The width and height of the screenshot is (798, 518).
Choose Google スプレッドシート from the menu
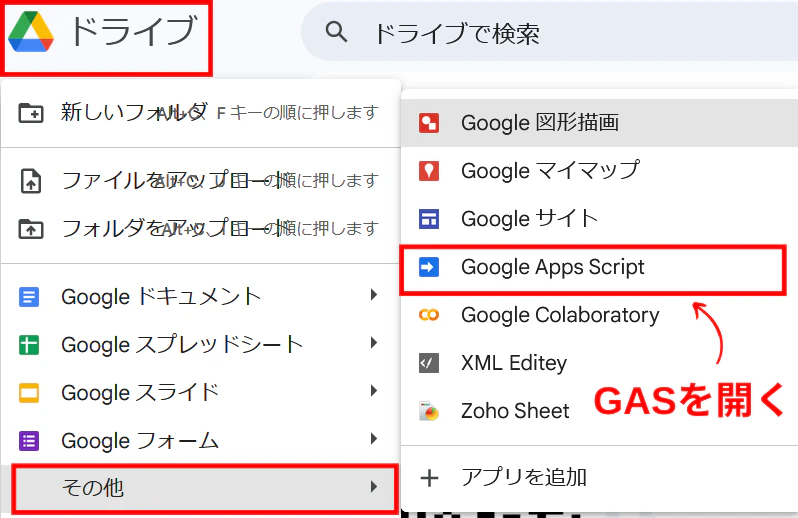201,344
